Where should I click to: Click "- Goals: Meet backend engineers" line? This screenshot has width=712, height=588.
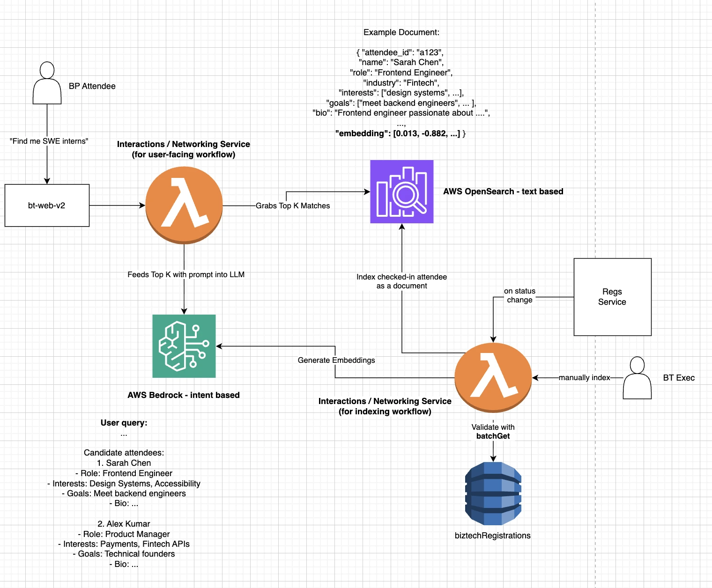(x=124, y=493)
